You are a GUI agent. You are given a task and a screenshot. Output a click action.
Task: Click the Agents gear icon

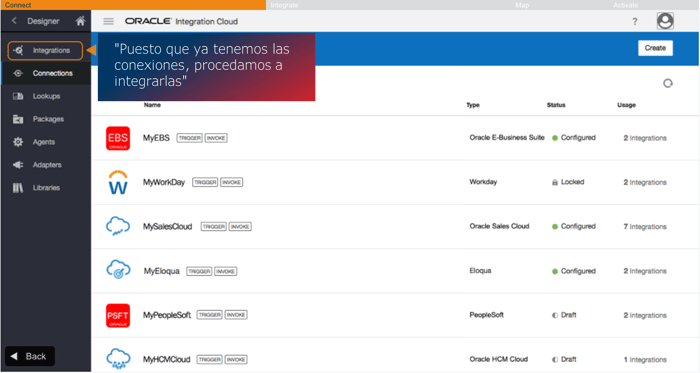pyautogui.click(x=18, y=142)
